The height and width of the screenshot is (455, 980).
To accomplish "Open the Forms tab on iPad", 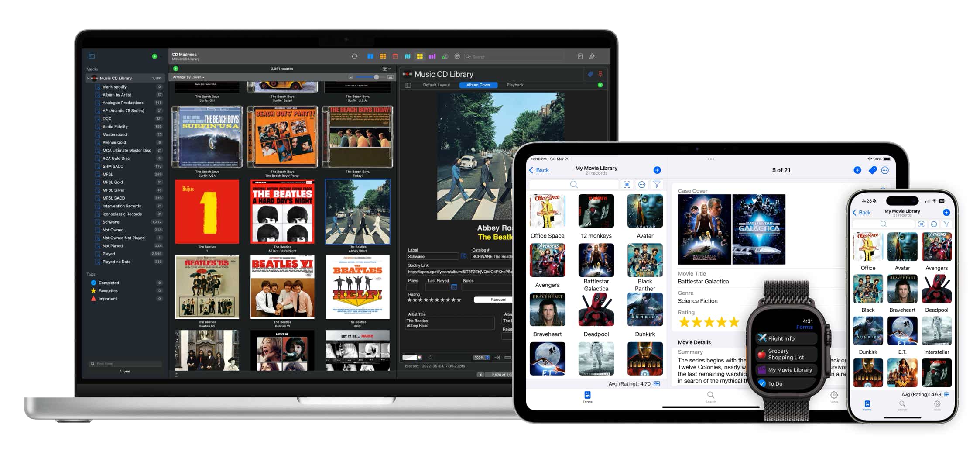I will pyautogui.click(x=587, y=397).
